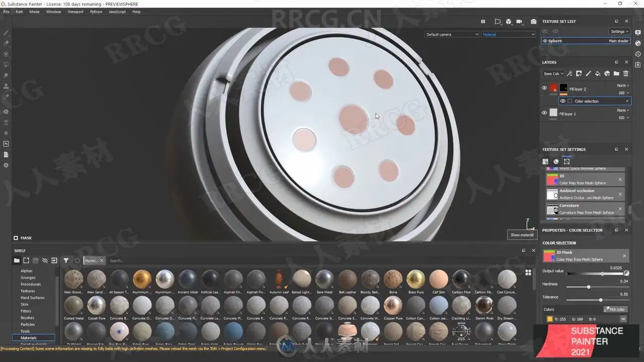The height and width of the screenshot is (362, 644).
Task: Click the video camera rotation icon
Action: point(520,22)
